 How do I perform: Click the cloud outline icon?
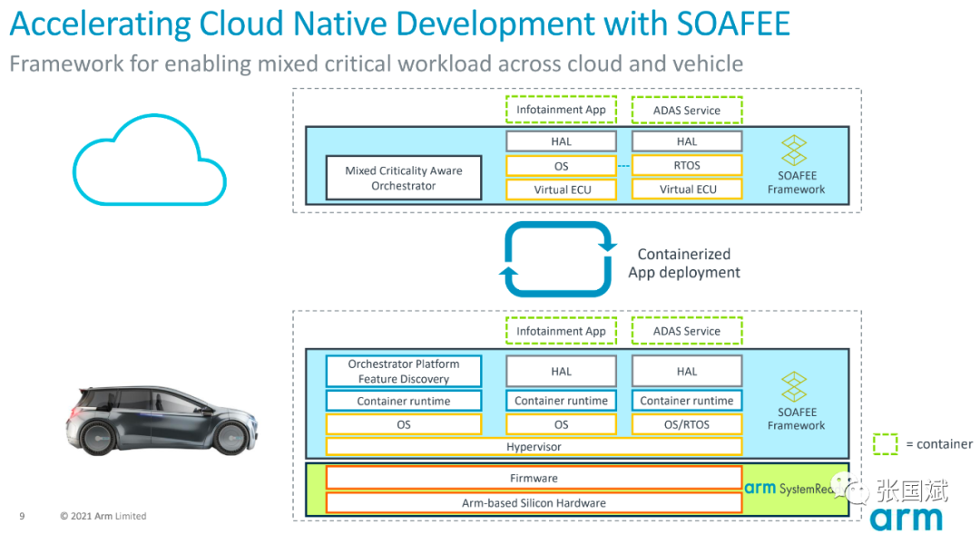[x=150, y=160]
